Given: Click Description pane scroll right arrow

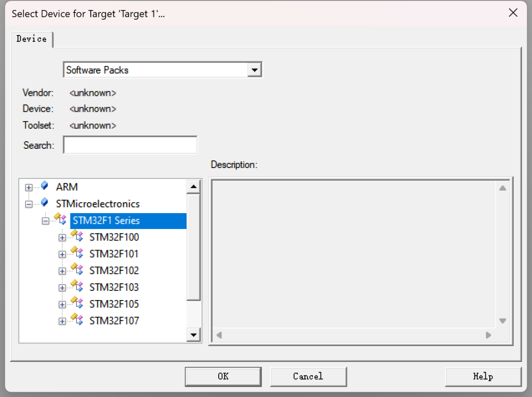Looking at the screenshot, I should click(488, 335).
